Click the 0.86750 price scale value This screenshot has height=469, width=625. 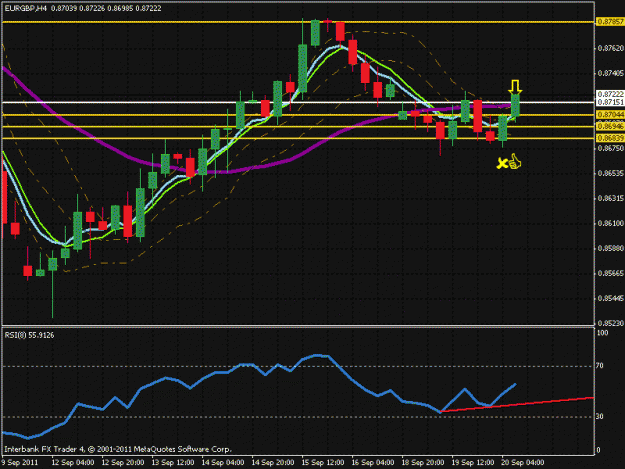611,148
